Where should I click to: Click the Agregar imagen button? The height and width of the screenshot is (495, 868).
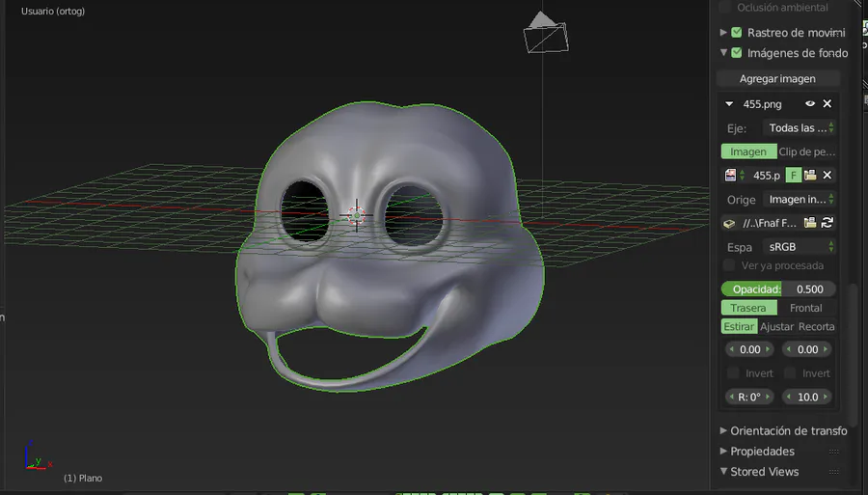777,78
